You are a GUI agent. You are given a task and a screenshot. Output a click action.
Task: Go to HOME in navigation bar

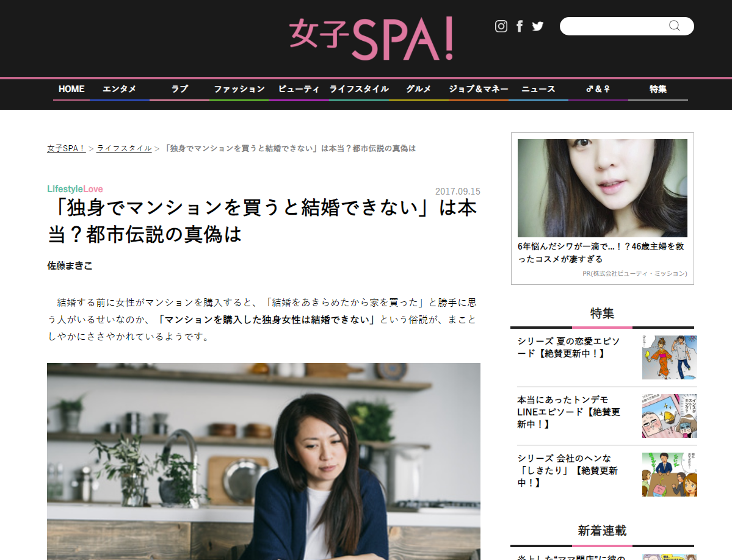click(71, 88)
